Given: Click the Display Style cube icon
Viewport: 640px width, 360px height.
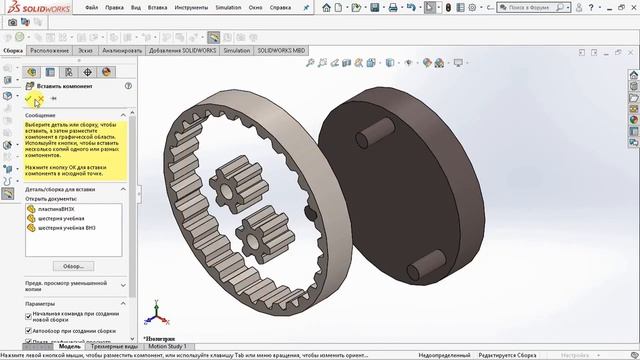Looking at the screenshot, I should click(x=390, y=62).
